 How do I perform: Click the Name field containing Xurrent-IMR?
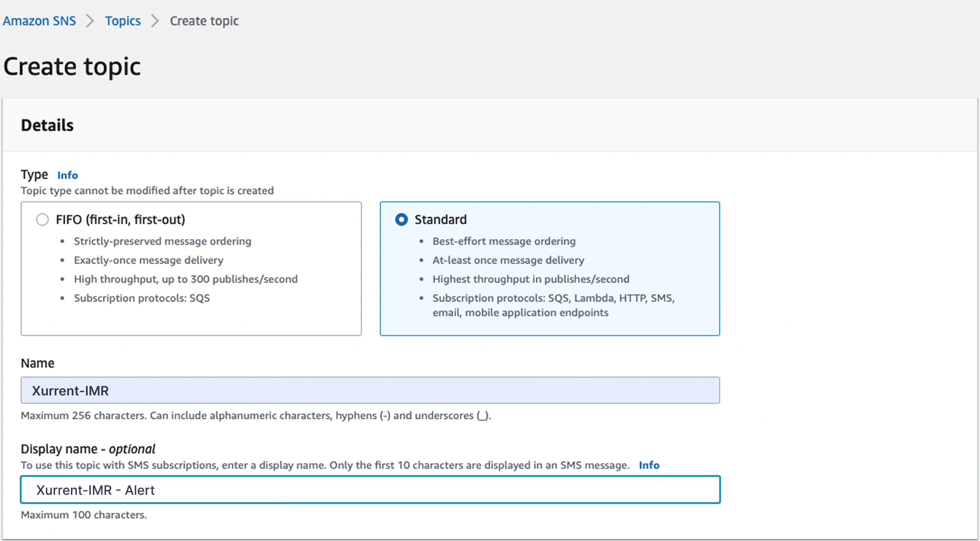click(370, 390)
